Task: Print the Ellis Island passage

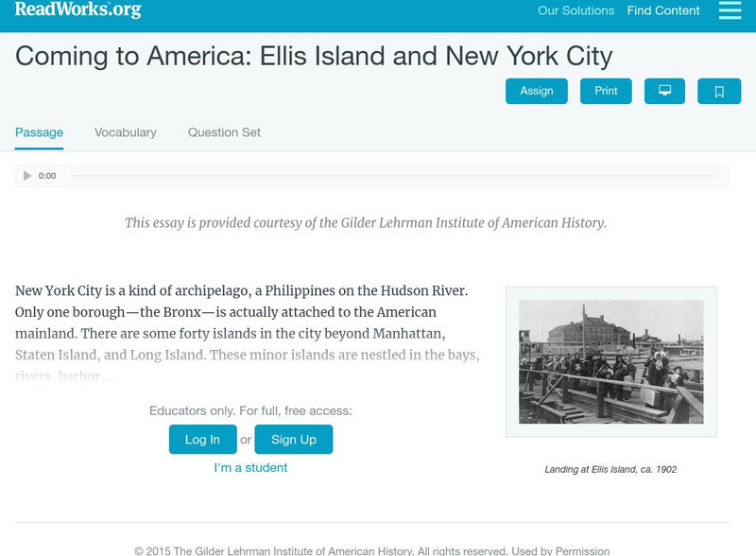Action: [606, 91]
